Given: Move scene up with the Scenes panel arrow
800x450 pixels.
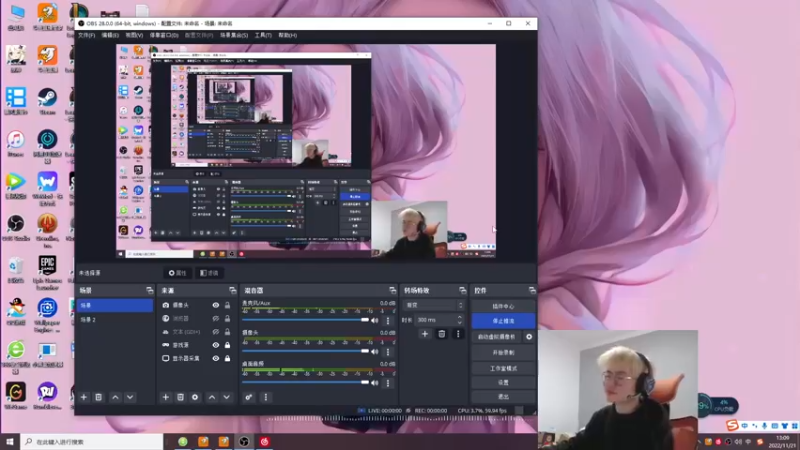Looking at the screenshot, I should coord(115,397).
